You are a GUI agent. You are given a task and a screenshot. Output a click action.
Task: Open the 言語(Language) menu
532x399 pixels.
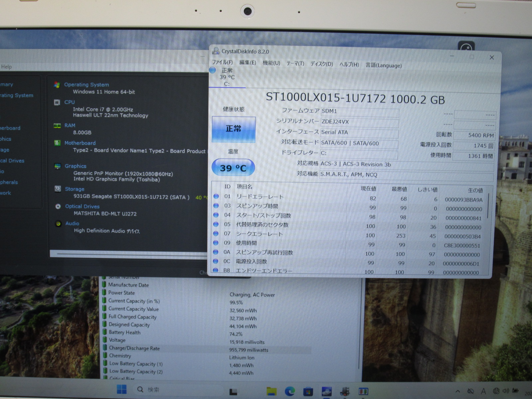click(x=384, y=66)
